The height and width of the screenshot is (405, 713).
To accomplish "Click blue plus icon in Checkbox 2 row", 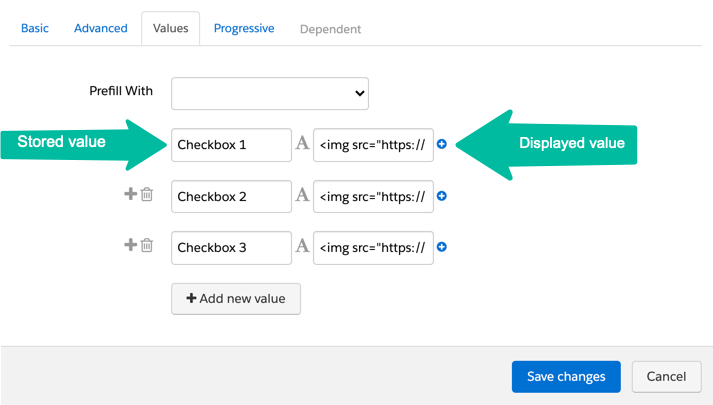I will coord(442,196).
